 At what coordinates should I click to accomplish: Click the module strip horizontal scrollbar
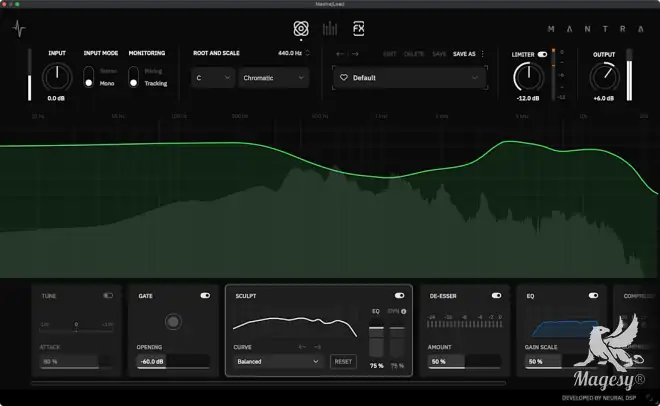(x=269, y=383)
